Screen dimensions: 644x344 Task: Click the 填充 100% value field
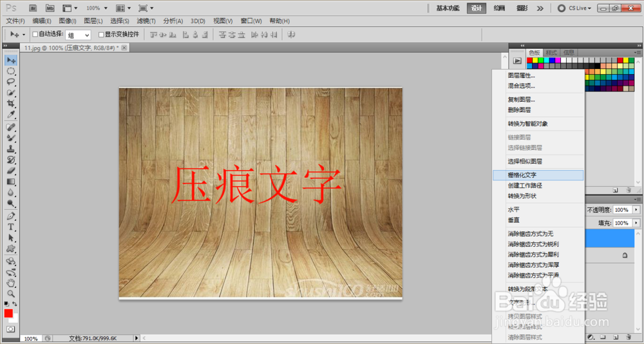point(622,223)
